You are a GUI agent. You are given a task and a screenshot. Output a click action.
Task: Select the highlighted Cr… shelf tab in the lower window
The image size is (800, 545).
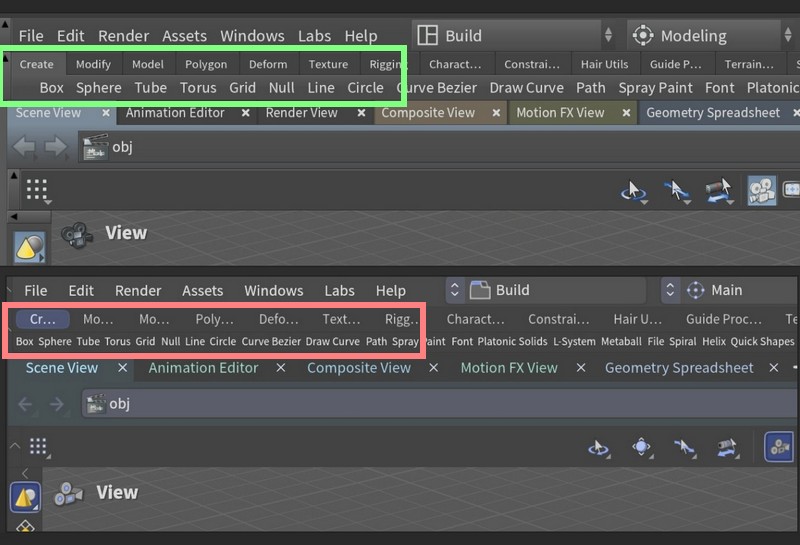[43, 319]
